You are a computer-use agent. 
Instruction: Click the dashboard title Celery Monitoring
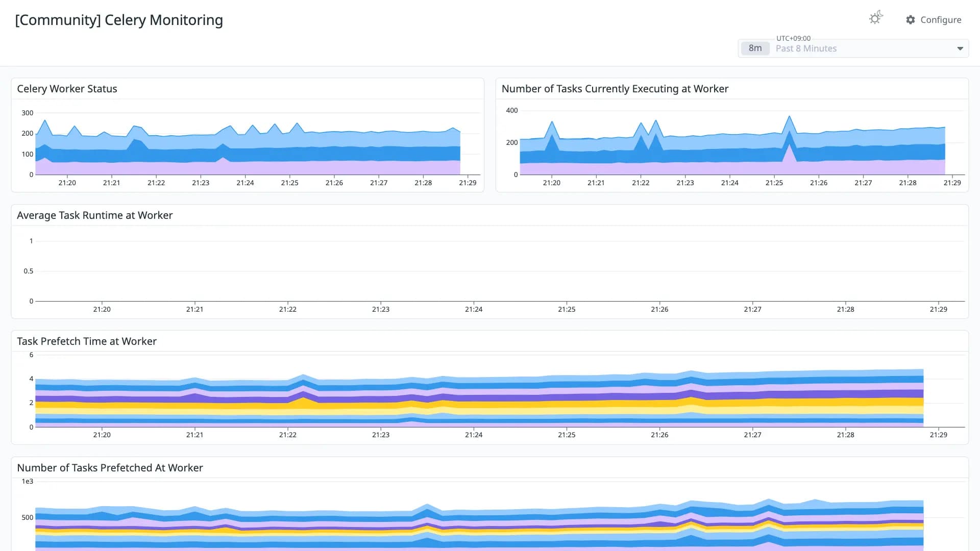(119, 20)
